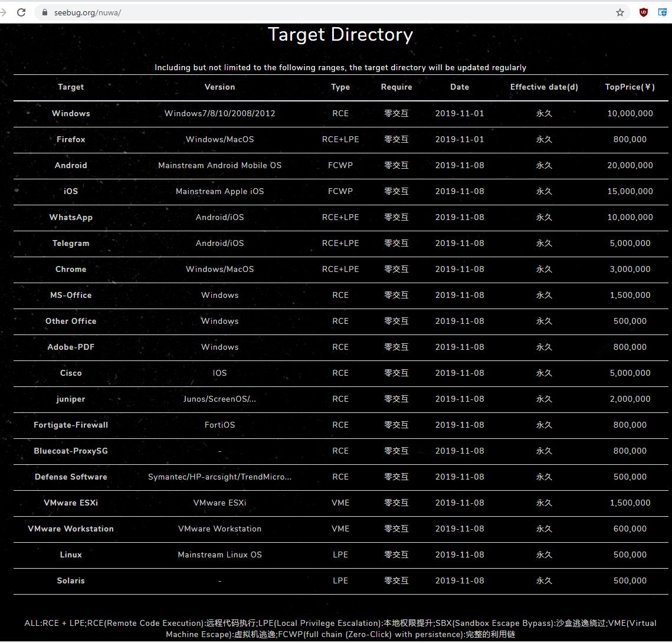This screenshot has height=643, width=672.
Task: Click the juniper target cell
Action: pos(71,399)
